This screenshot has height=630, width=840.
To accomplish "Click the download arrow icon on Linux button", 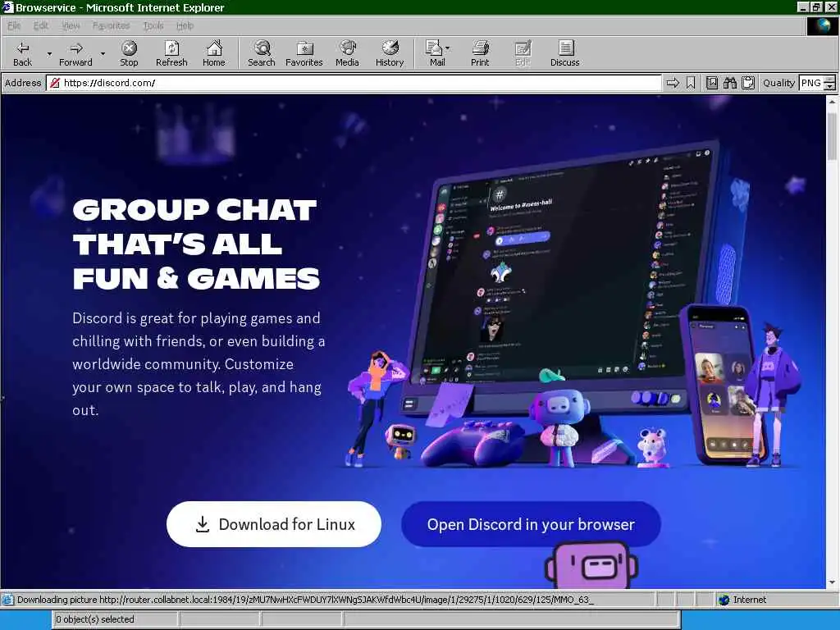I will (x=202, y=524).
